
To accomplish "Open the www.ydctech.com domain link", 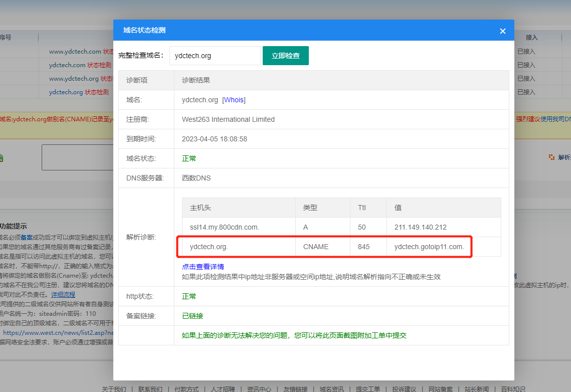I will pyautogui.click(x=75, y=51).
